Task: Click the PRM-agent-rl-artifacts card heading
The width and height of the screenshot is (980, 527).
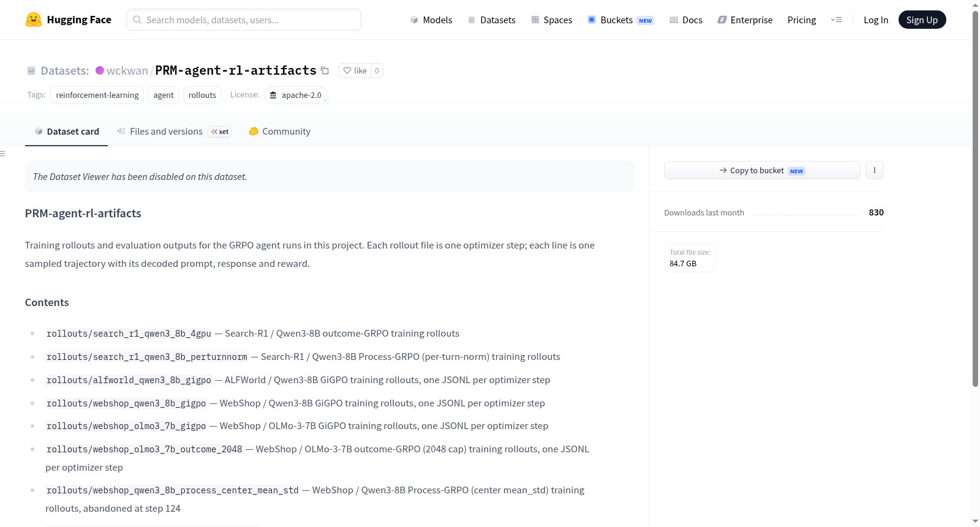Action: tap(83, 213)
